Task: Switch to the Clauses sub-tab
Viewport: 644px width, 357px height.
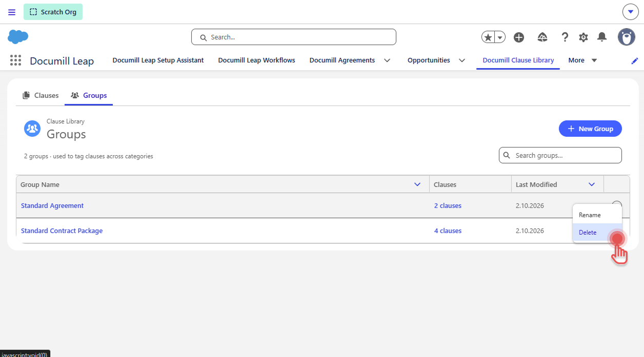Action: (41, 95)
